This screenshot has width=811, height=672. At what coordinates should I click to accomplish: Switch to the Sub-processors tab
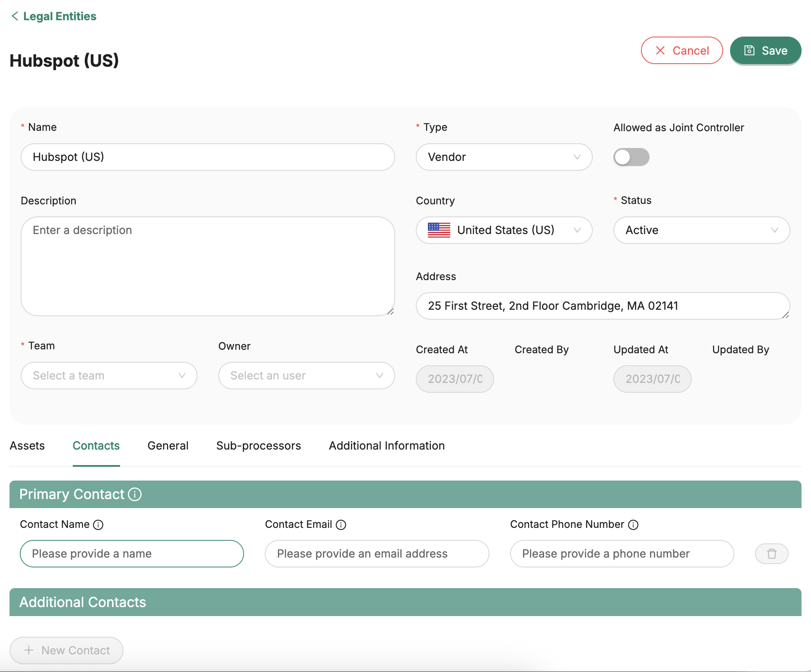259,446
